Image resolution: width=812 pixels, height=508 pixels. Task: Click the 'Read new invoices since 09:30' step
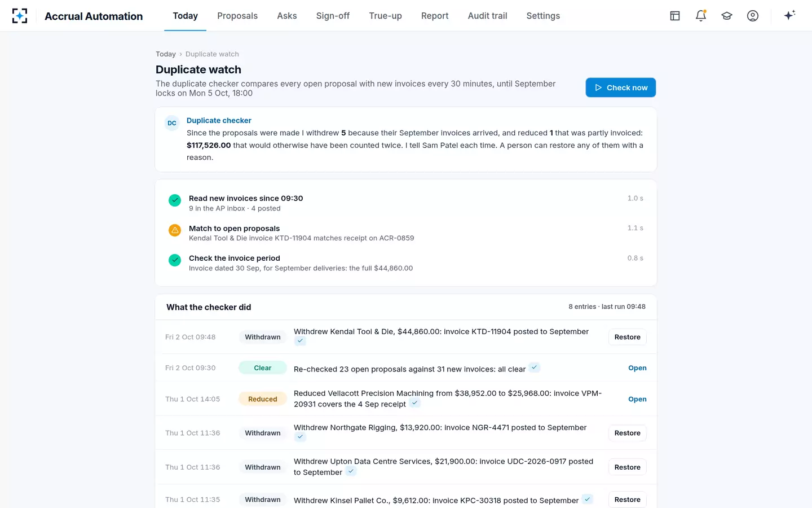246,198
